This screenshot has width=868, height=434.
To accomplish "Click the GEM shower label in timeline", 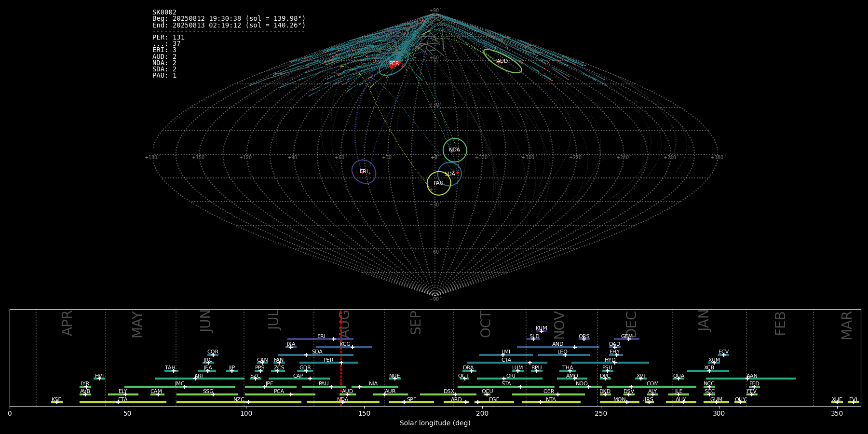I will coord(627,337).
